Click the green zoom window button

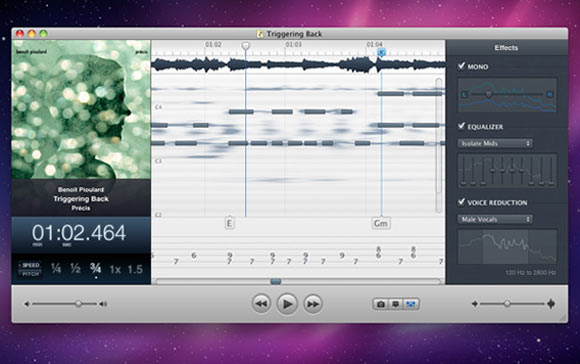coord(43,34)
